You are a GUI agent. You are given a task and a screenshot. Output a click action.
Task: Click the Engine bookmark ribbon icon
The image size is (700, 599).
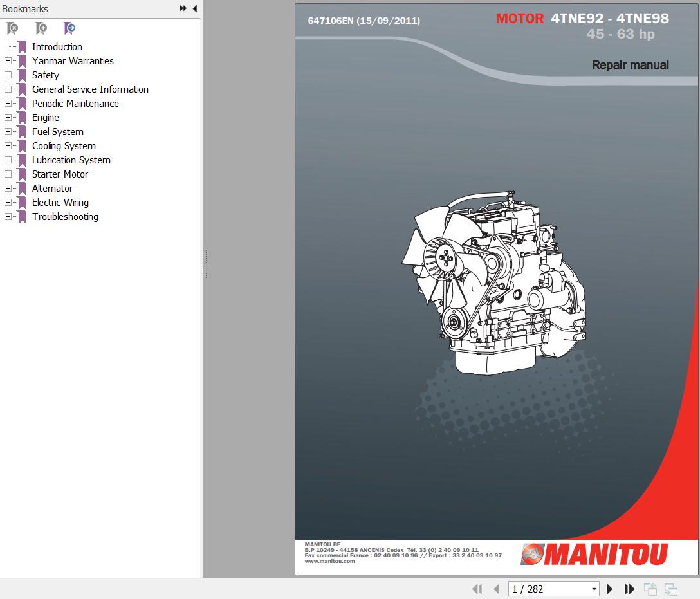coord(22,117)
